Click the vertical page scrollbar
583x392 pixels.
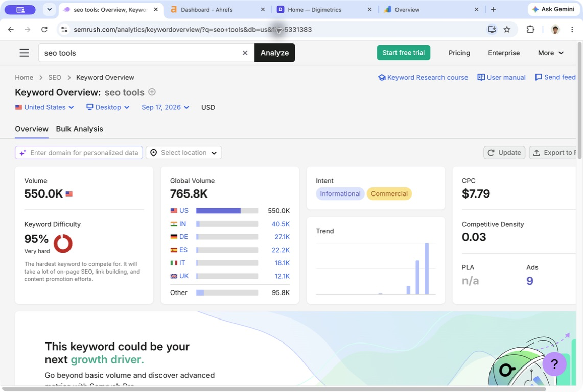coord(579,101)
